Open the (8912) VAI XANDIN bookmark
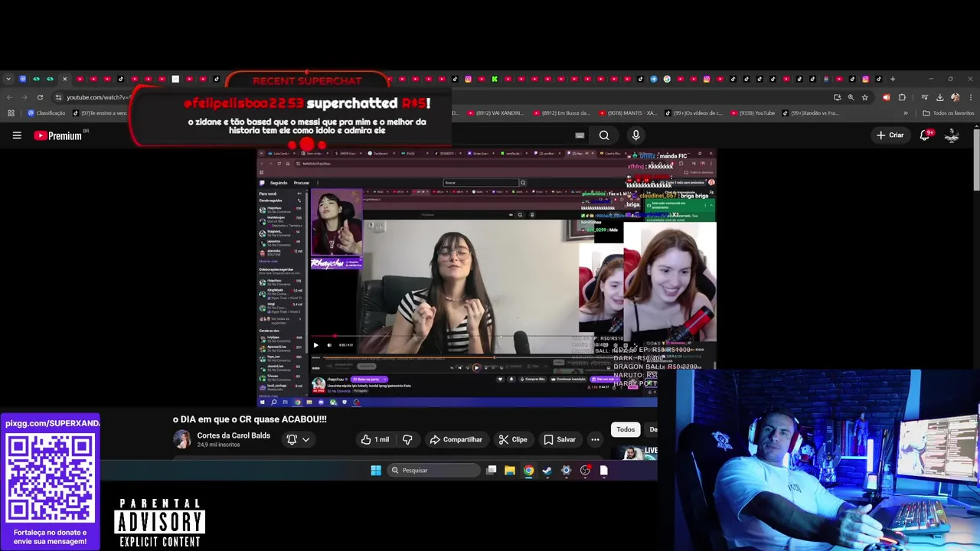 [x=495, y=113]
